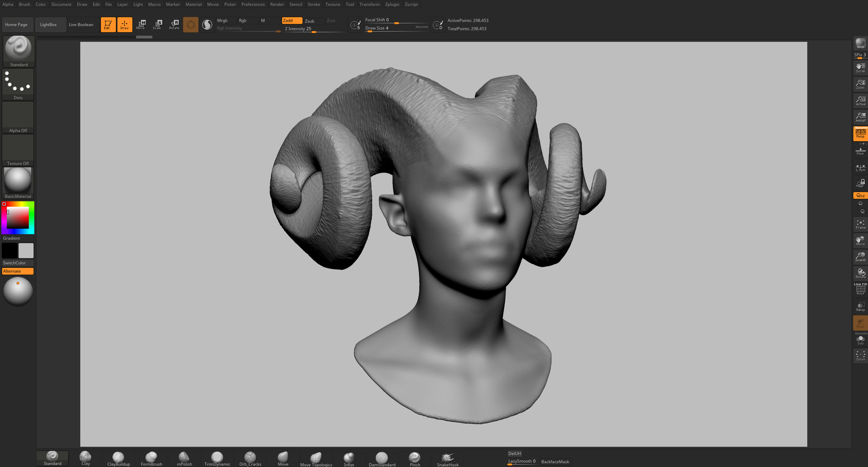Select the ClayBuildup brush

tap(118, 458)
